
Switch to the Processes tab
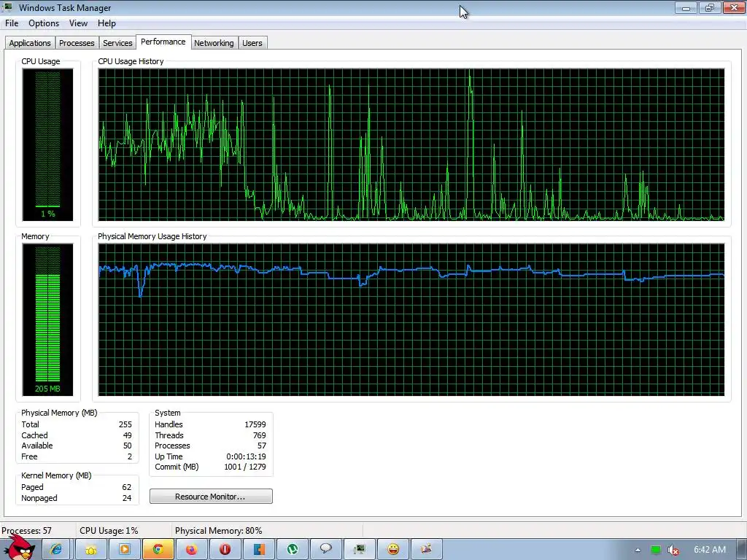(77, 43)
